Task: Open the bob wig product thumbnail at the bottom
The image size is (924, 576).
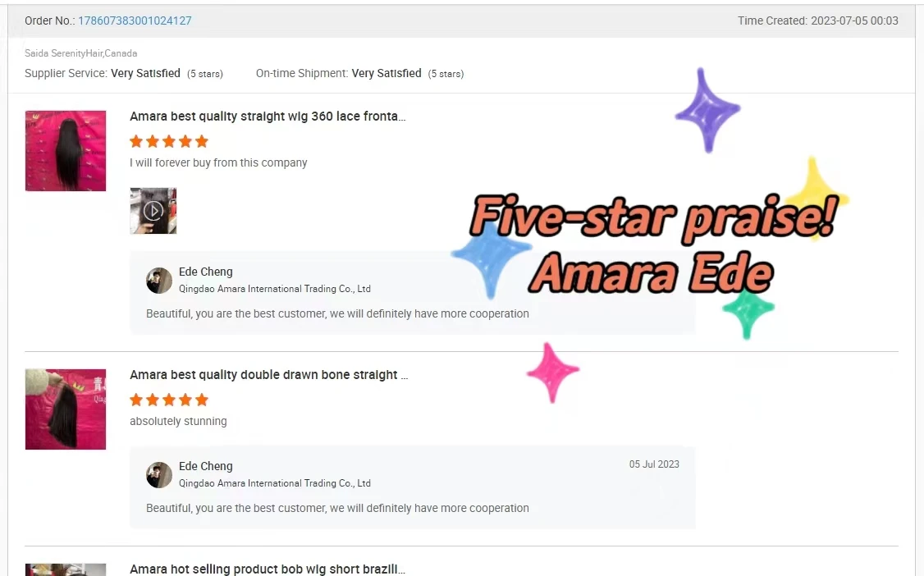Action: (66, 569)
